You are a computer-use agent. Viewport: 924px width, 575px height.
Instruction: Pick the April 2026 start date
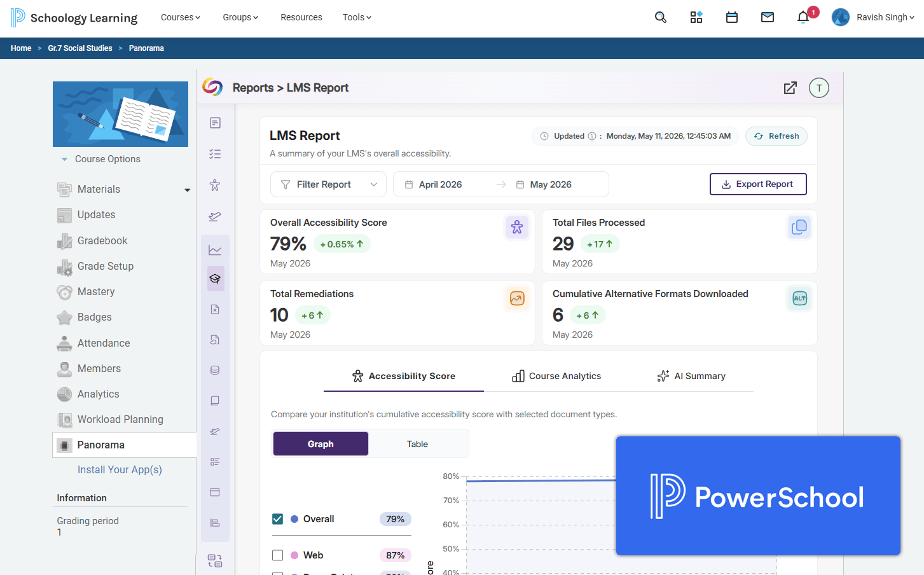pos(440,184)
